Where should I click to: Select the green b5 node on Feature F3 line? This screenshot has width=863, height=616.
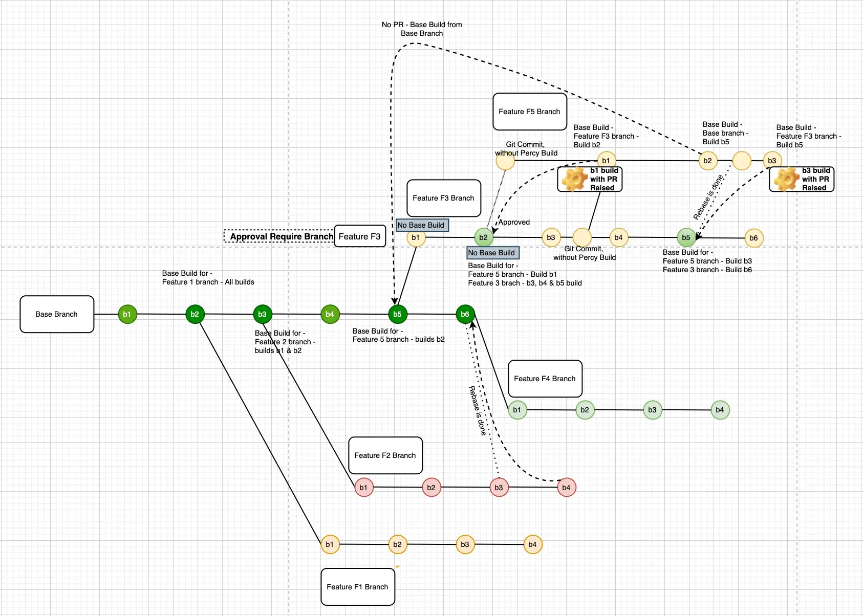point(686,237)
